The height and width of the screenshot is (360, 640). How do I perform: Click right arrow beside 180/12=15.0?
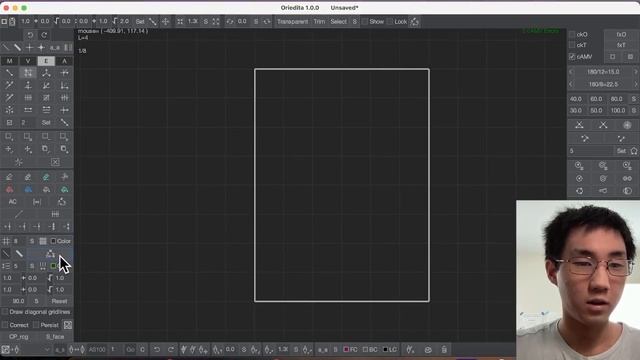pos(636,72)
